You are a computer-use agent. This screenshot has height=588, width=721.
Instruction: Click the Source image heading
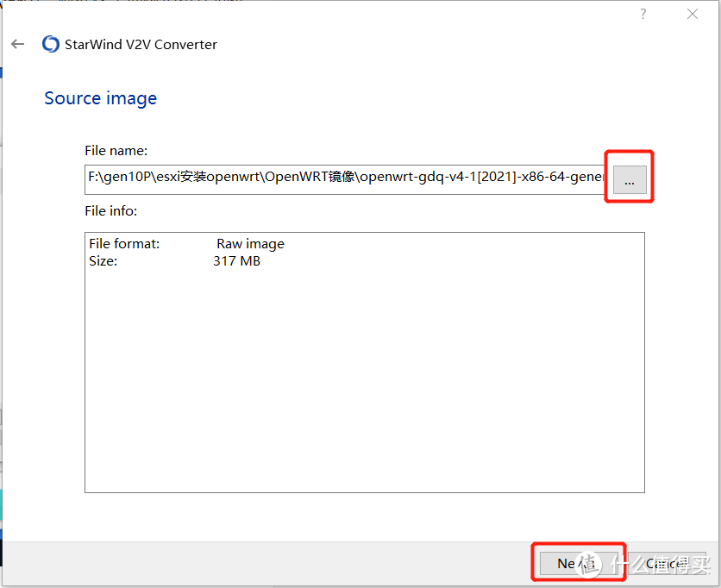point(100,98)
